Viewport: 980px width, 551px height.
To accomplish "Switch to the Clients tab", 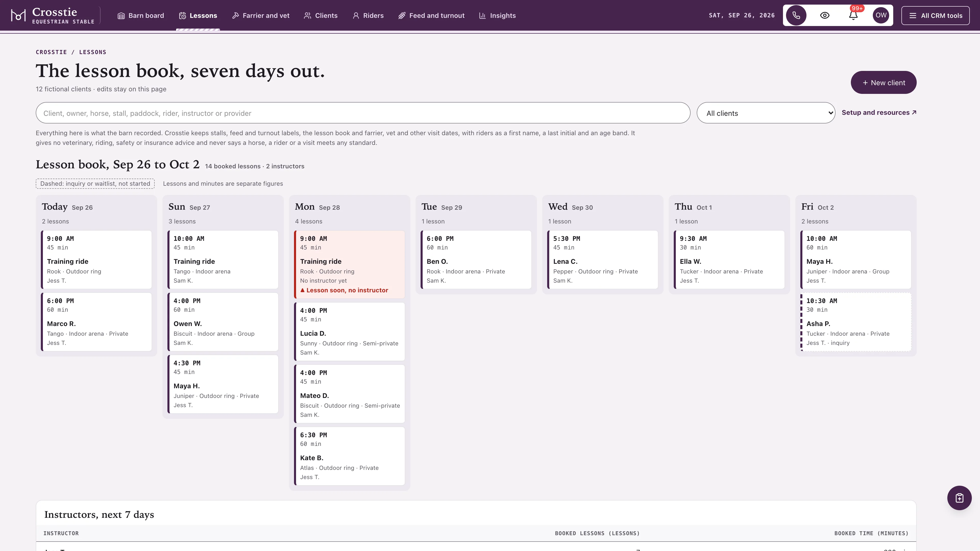I will [321, 16].
